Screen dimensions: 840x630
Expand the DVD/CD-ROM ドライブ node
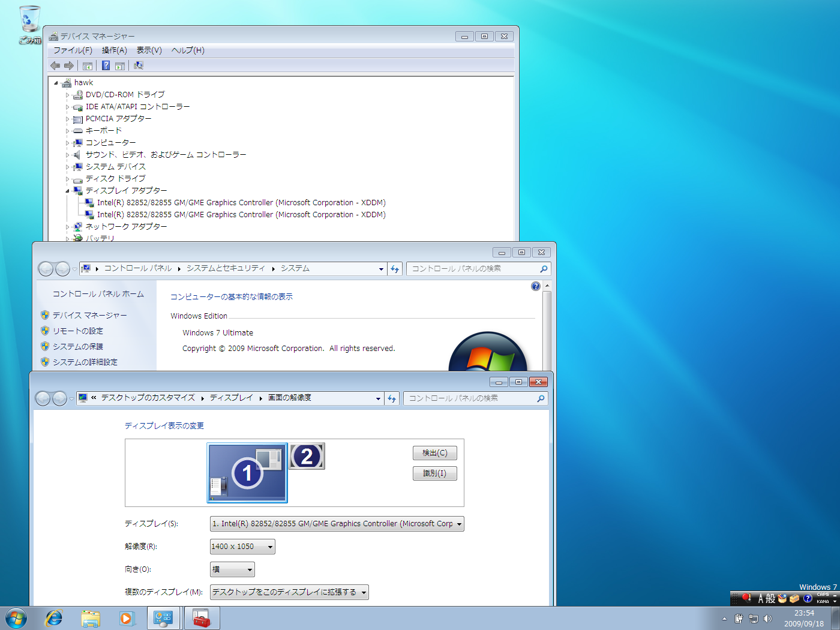67,95
